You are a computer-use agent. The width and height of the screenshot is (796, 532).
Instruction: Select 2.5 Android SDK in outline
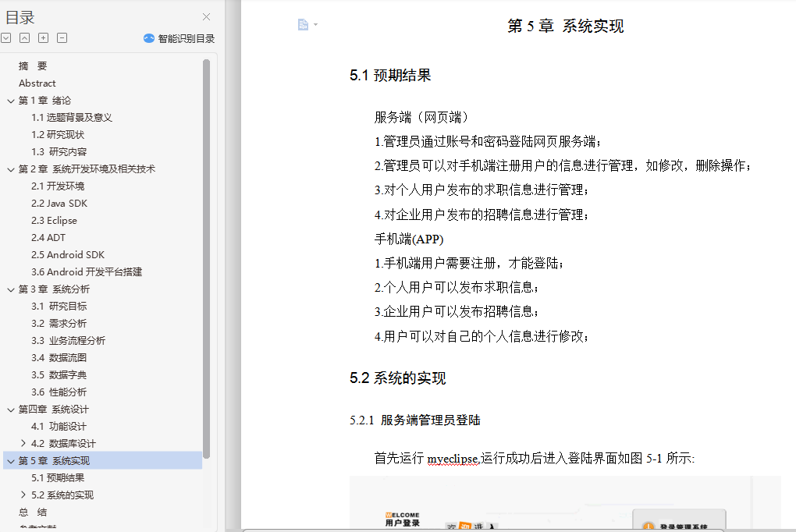[x=68, y=255]
